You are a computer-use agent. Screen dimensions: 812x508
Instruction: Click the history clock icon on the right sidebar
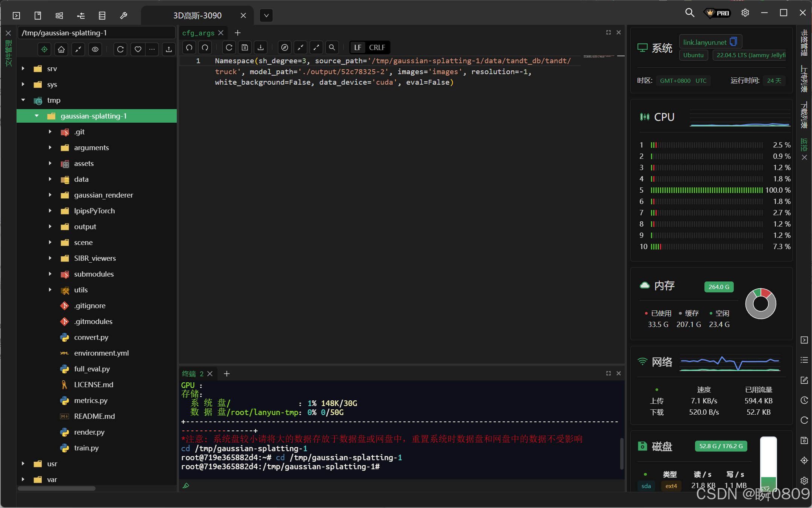click(x=804, y=400)
